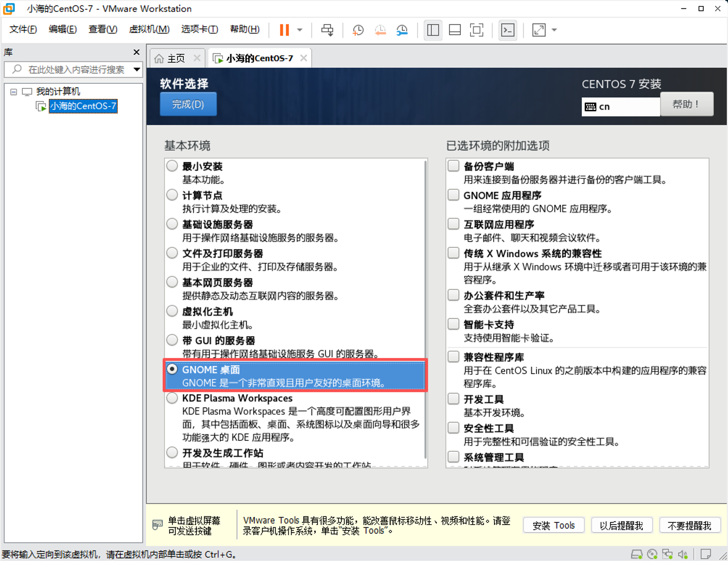The image size is (728, 561).
Task: Check the 兼容性程序库 checkbox
Action: (453, 357)
